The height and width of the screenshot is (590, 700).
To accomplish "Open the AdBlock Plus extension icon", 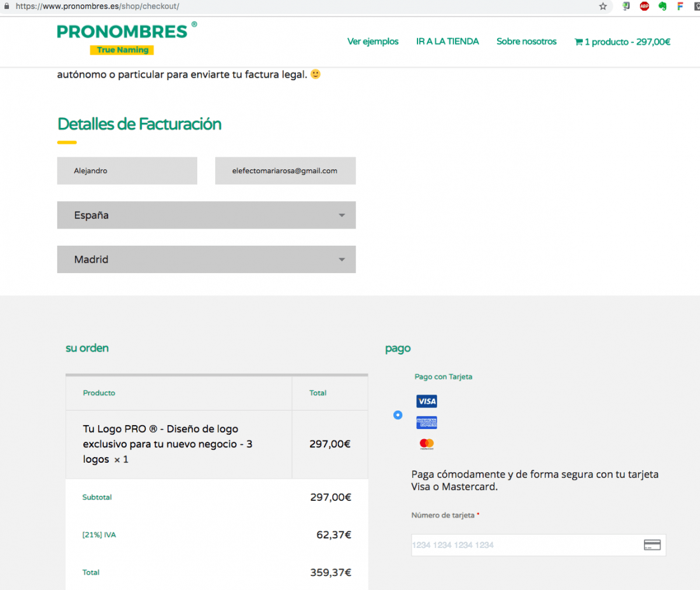I will (x=644, y=6).
